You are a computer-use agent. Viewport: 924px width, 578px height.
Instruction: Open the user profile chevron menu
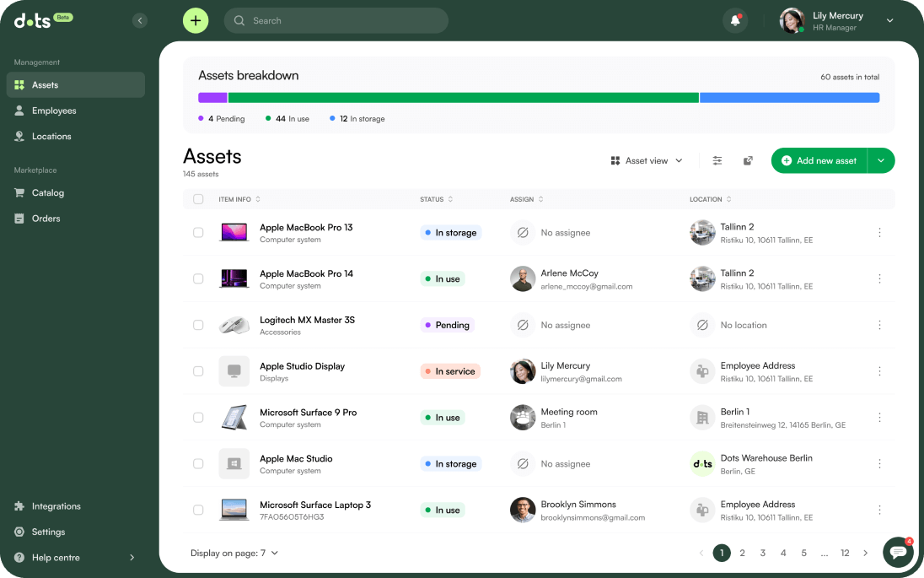889,20
